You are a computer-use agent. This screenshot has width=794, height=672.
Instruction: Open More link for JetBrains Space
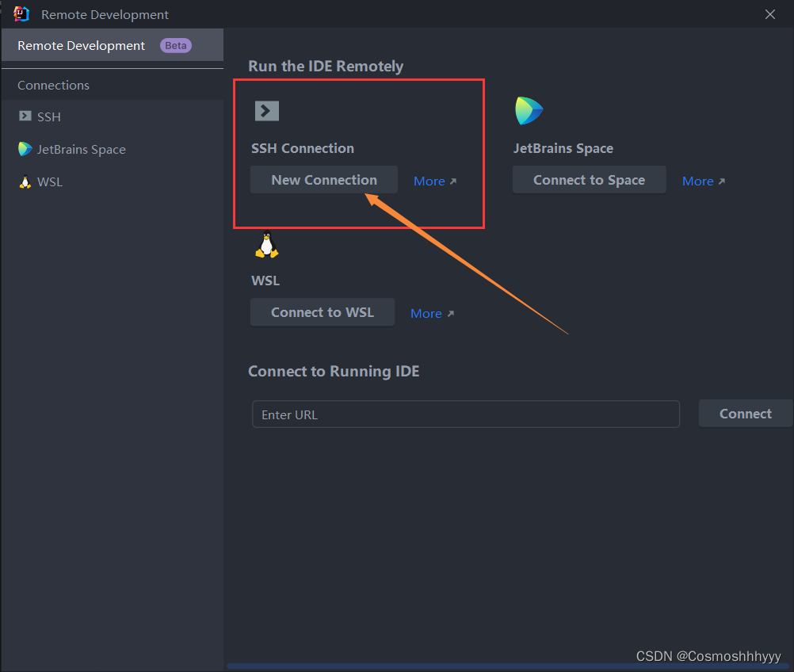tap(704, 181)
